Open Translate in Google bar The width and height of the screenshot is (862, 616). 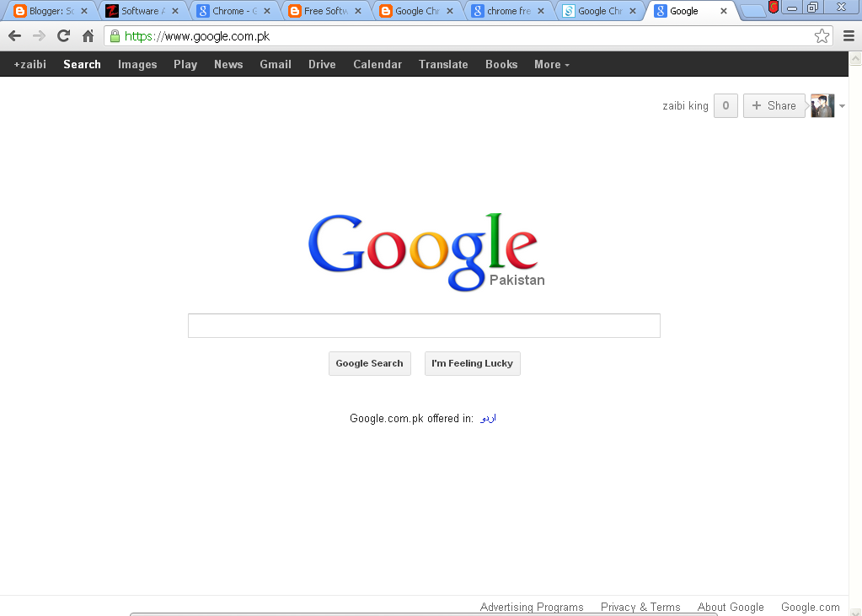(444, 64)
